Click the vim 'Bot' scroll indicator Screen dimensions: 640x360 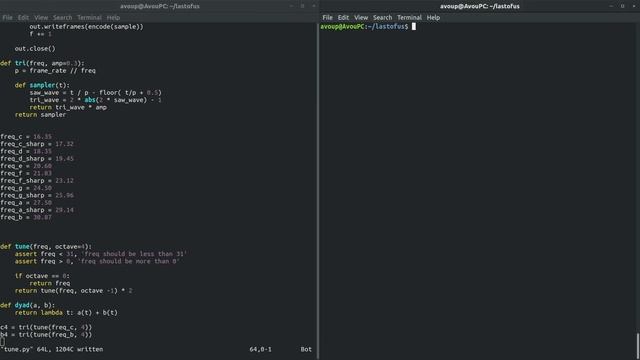click(306, 350)
